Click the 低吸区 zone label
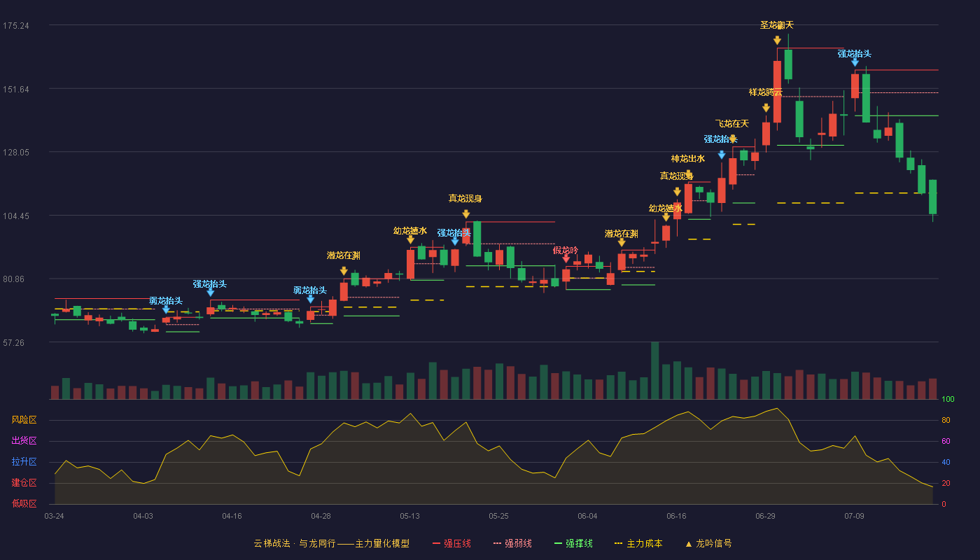Screen dimensions: 980x560 (x=24, y=503)
